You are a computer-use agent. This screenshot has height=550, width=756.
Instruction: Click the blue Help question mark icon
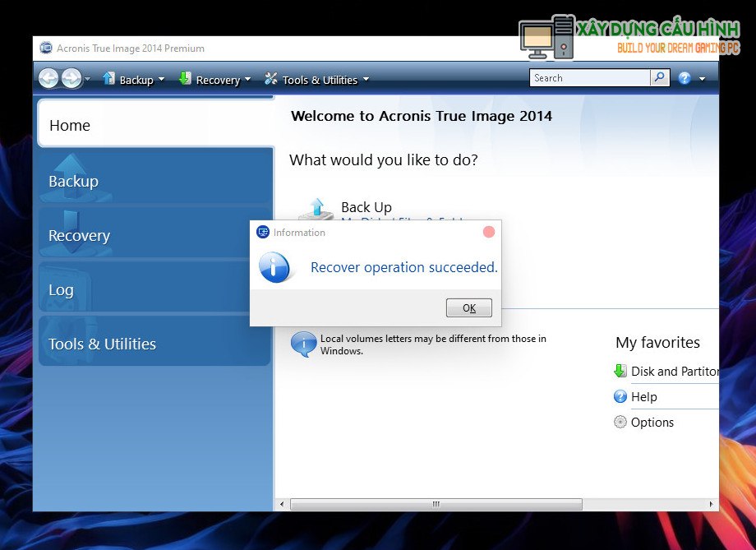[685, 79]
